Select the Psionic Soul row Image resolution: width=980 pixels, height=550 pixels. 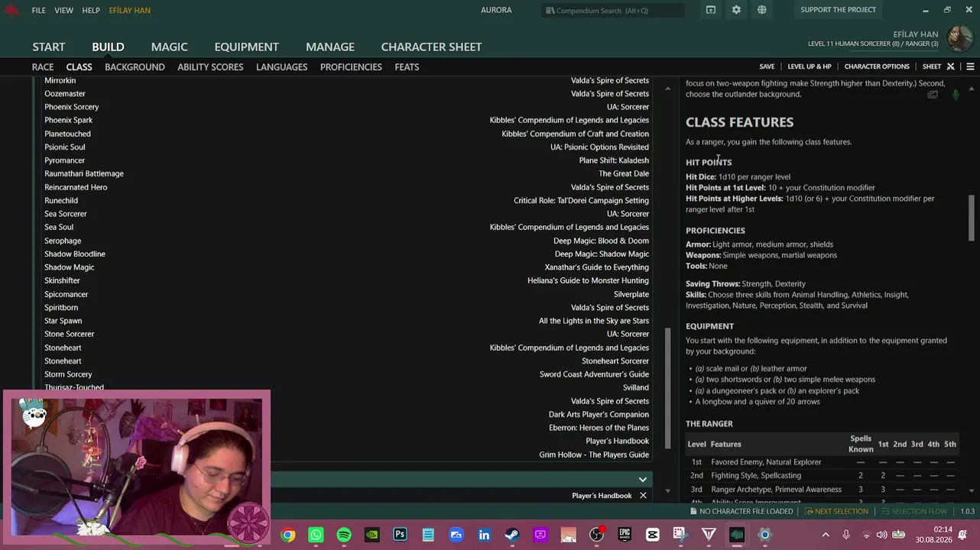coord(347,147)
